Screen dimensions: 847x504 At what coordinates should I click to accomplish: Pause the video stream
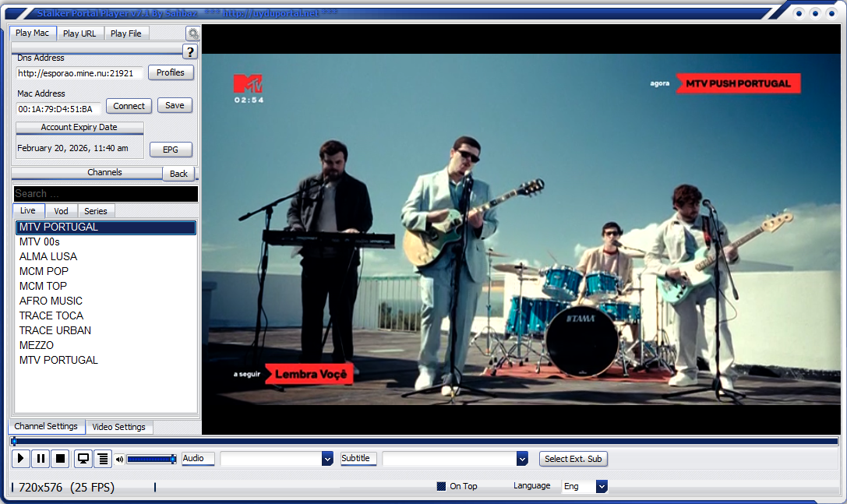click(41, 459)
